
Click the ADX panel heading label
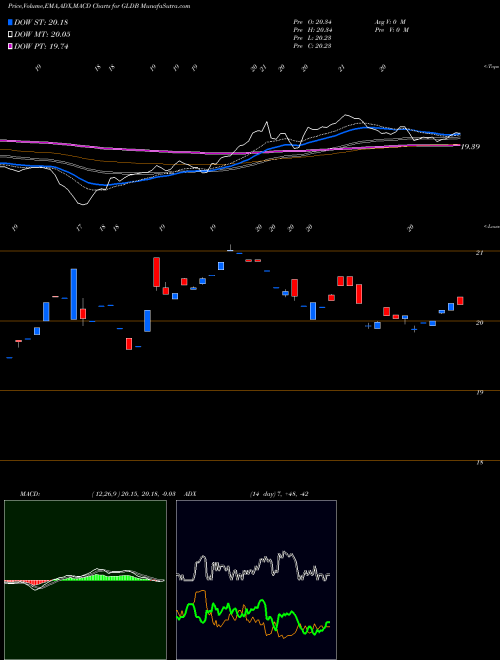point(191,494)
